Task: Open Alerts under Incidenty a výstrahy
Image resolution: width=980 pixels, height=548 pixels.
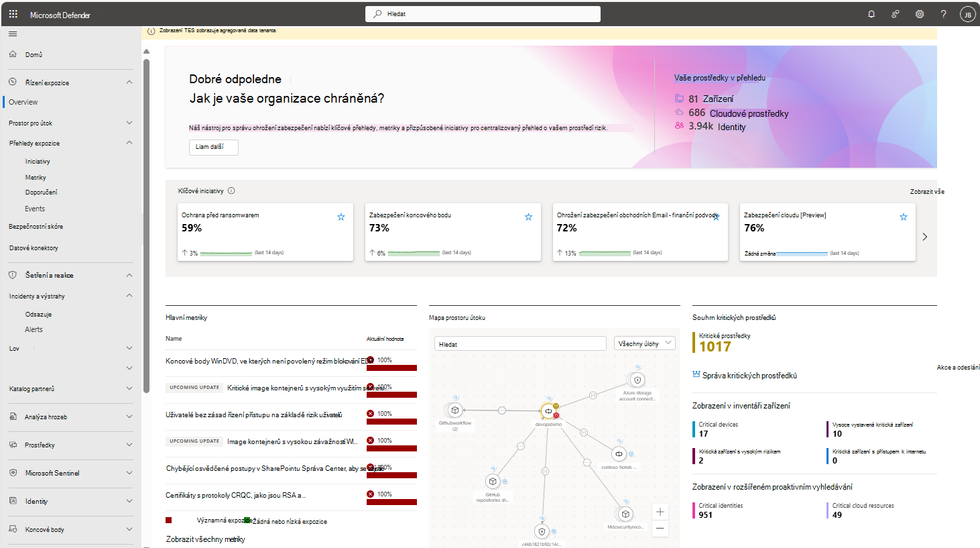Action: [x=34, y=329]
